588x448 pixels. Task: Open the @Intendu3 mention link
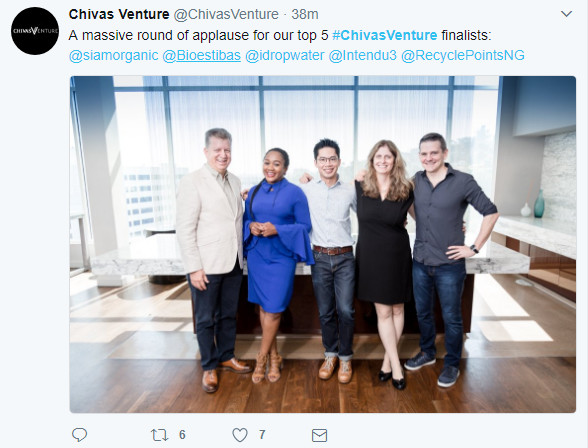[362, 55]
